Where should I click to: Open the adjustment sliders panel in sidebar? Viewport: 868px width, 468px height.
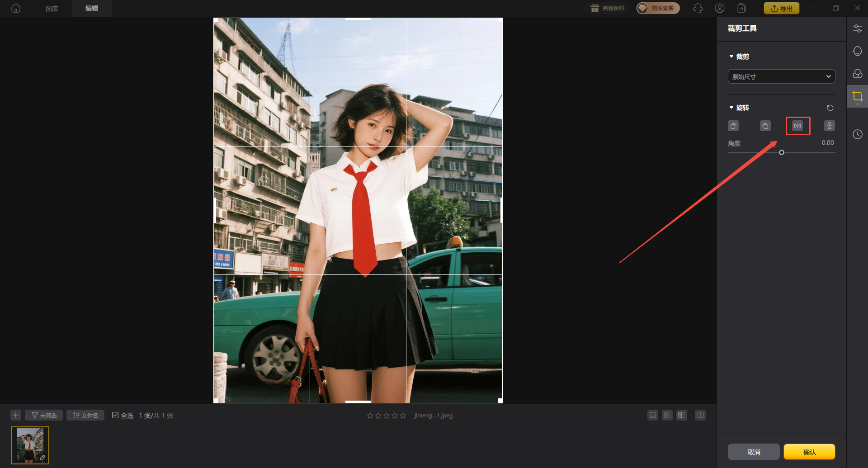pyautogui.click(x=857, y=28)
